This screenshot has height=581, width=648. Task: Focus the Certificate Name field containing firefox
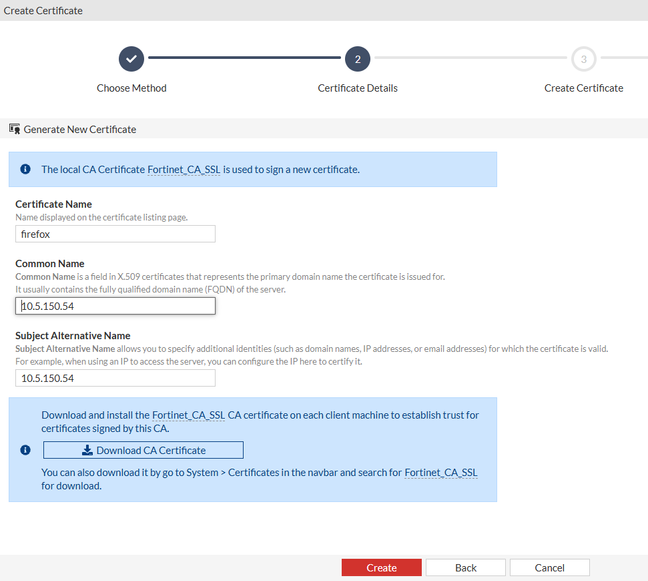[115, 234]
